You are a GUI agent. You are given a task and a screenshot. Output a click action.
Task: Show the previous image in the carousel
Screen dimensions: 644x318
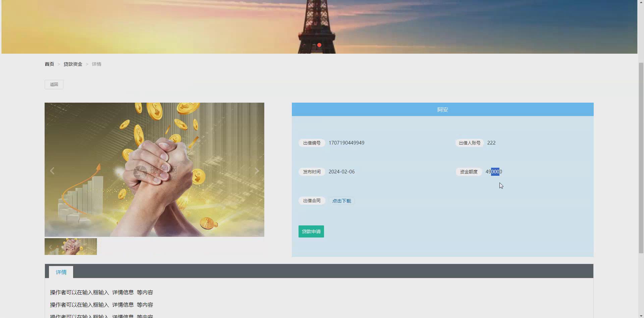(x=52, y=171)
